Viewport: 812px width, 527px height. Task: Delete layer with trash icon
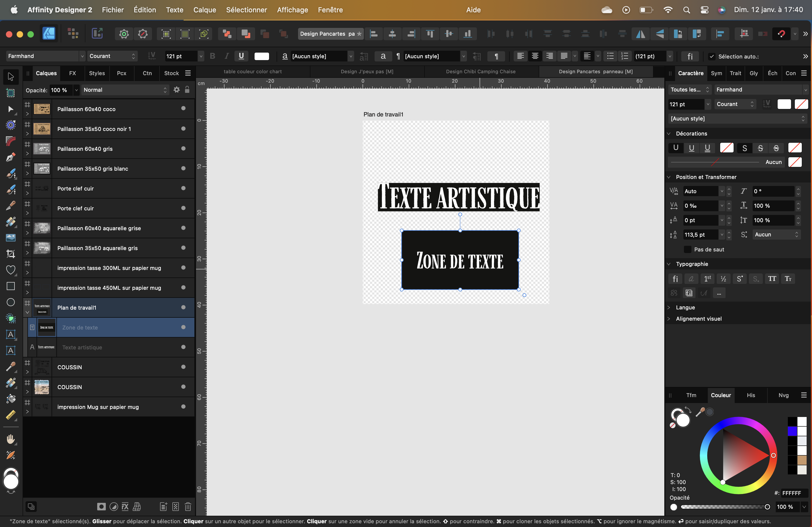pos(188,507)
